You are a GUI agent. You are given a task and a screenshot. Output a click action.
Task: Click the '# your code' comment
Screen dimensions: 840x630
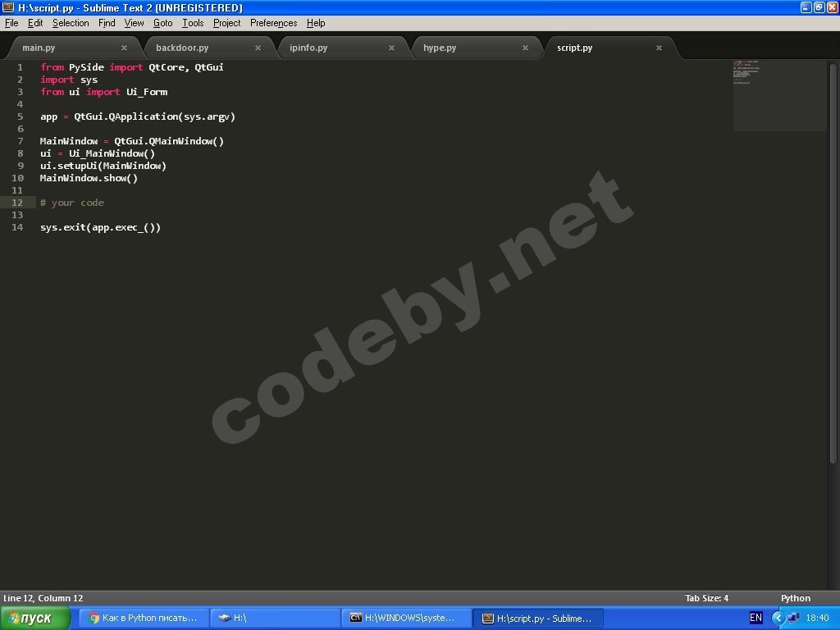coord(72,203)
